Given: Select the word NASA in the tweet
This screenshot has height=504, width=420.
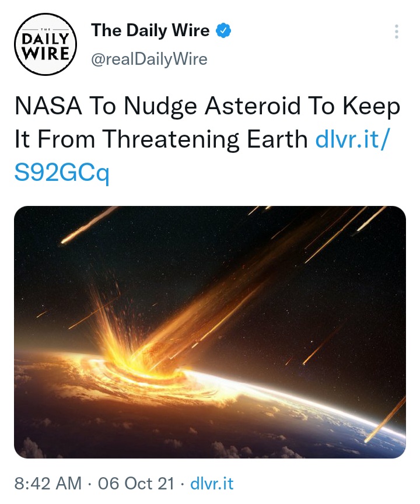Looking at the screenshot, I should pos(48,106).
